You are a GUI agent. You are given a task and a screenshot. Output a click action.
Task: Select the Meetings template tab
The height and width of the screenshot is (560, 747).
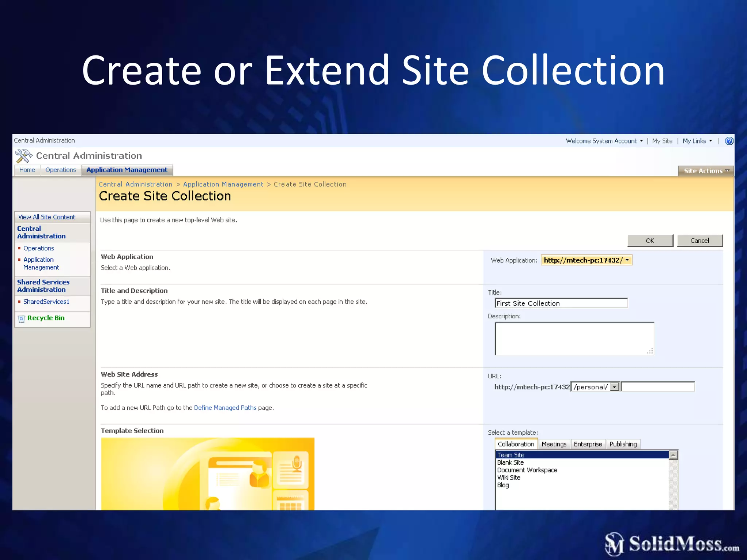point(554,444)
